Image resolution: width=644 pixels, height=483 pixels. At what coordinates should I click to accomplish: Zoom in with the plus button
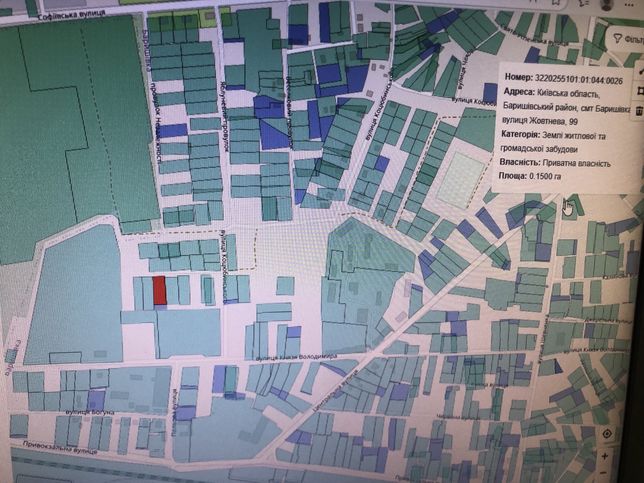point(605,456)
